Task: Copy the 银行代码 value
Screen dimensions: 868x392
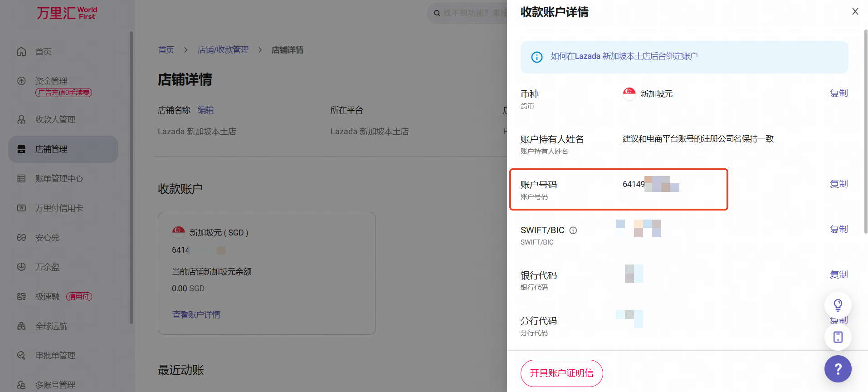Action: [x=839, y=274]
